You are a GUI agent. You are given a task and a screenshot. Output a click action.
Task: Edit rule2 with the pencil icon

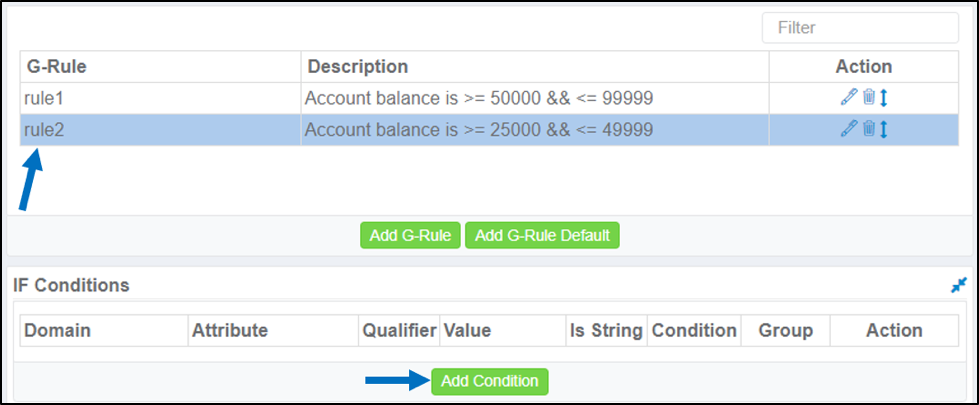[849, 129]
